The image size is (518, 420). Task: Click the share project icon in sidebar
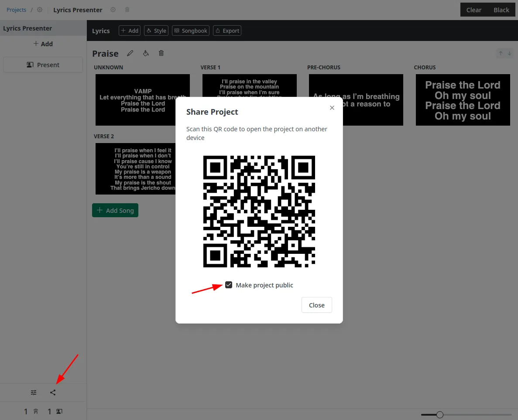(53, 392)
